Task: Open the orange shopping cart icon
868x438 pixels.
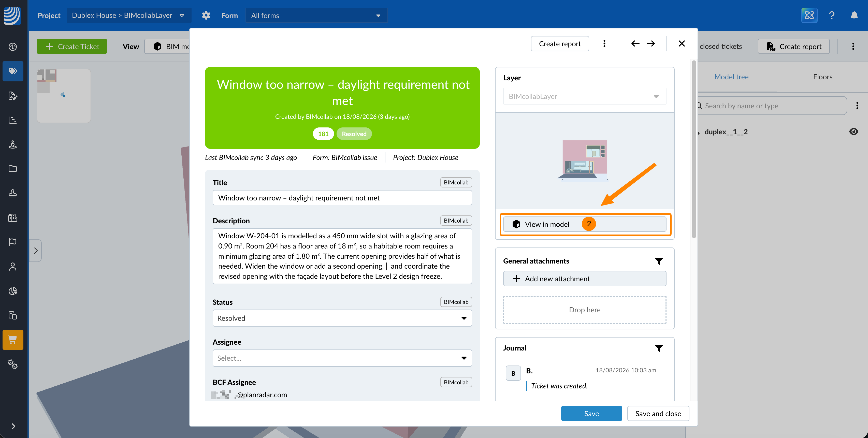Action: [13, 340]
